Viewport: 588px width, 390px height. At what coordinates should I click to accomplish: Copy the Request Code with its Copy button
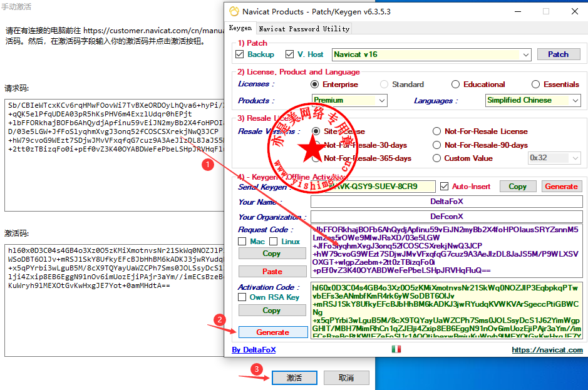pyautogui.click(x=272, y=254)
